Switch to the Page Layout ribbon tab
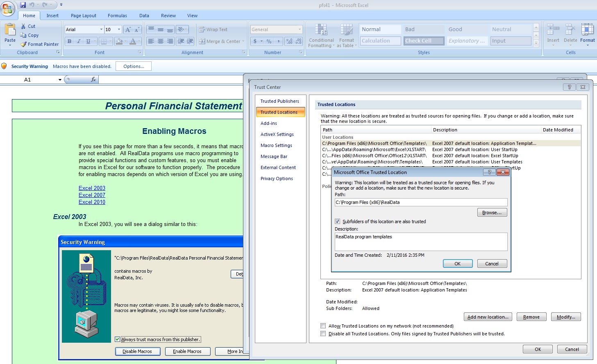The image size is (597, 364). click(x=83, y=16)
